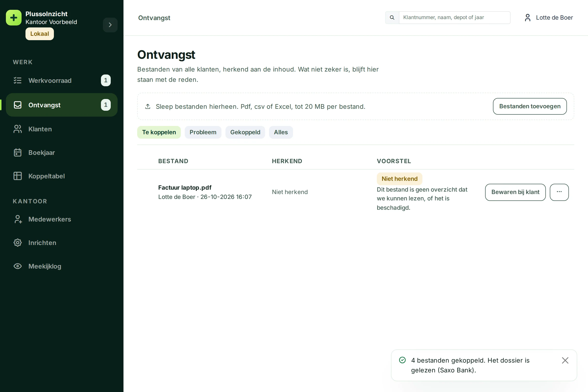
Task: Click the 'HERKEND' column header
Action: (287, 161)
